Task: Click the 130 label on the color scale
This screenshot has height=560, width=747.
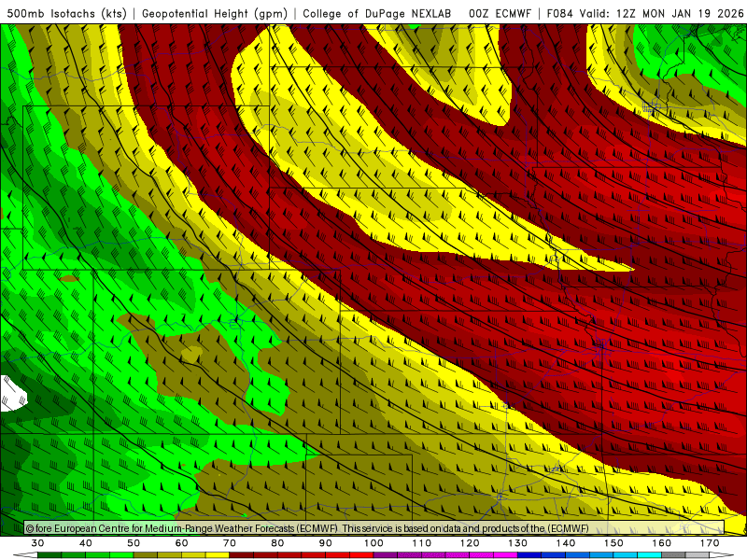Action: coord(517,543)
